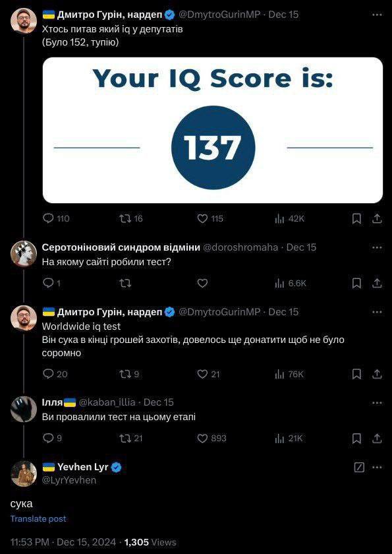Click Translate post link
This screenshot has width=392, height=554.
(x=38, y=518)
